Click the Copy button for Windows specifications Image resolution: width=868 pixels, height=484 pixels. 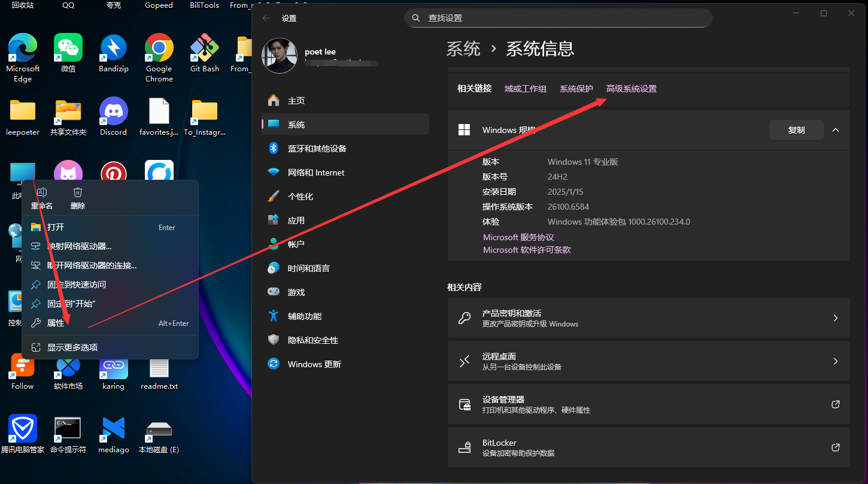point(796,130)
